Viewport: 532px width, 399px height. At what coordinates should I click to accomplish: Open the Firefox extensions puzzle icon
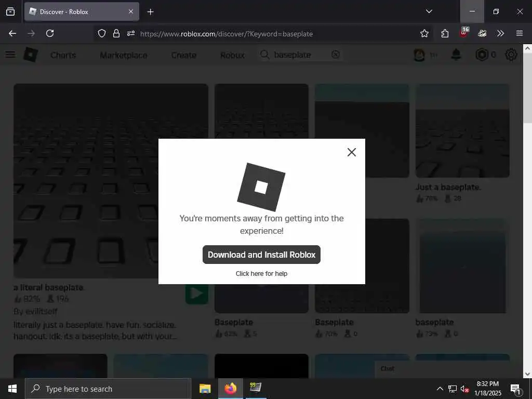(445, 33)
